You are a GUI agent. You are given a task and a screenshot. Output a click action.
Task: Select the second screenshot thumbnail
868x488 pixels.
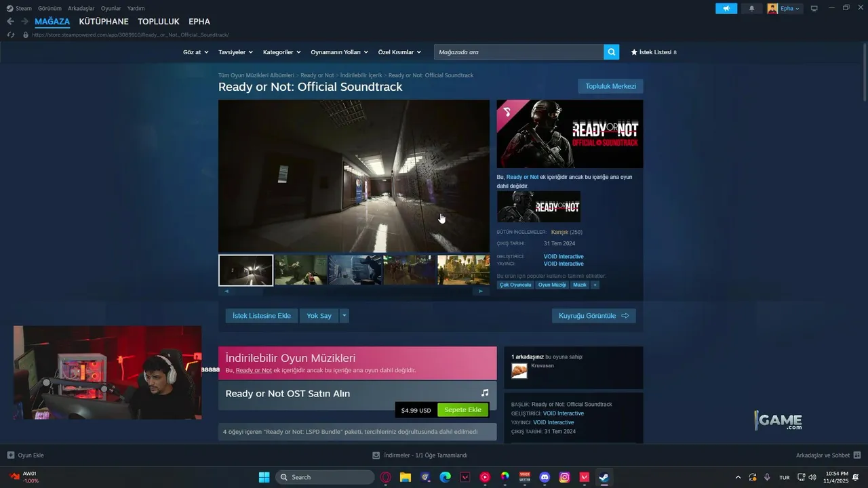[300, 270]
